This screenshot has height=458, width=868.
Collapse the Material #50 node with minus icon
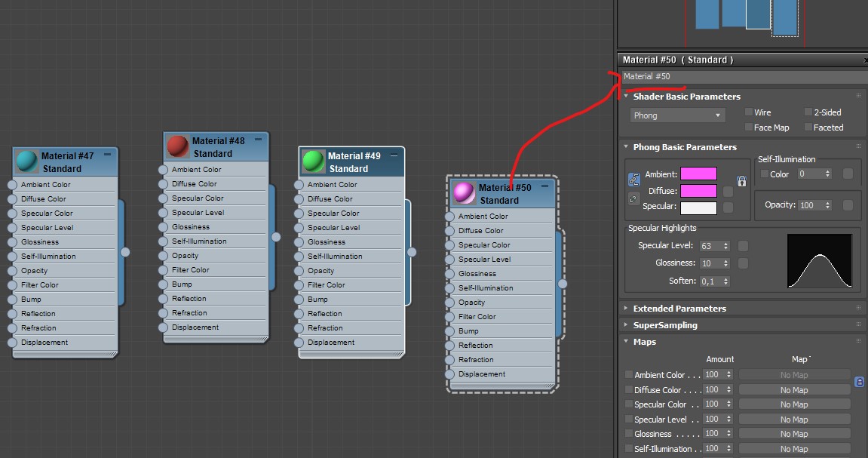click(x=544, y=186)
